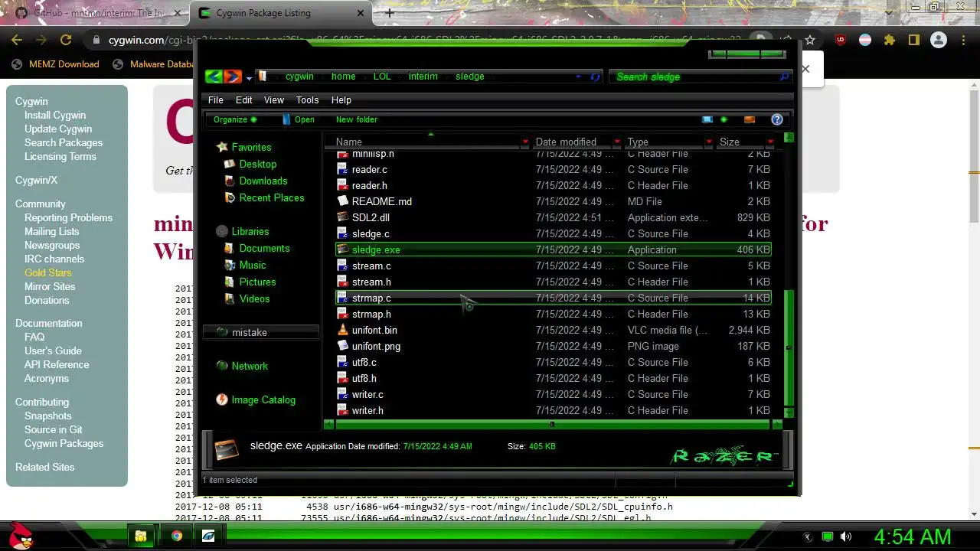Toggle the preview pane icon in Explorer
The image size is (980, 551).
[x=750, y=119]
